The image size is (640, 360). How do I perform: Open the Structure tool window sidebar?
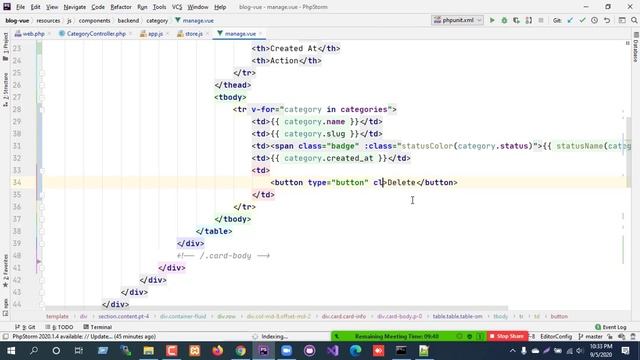click(x=5, y=90)
